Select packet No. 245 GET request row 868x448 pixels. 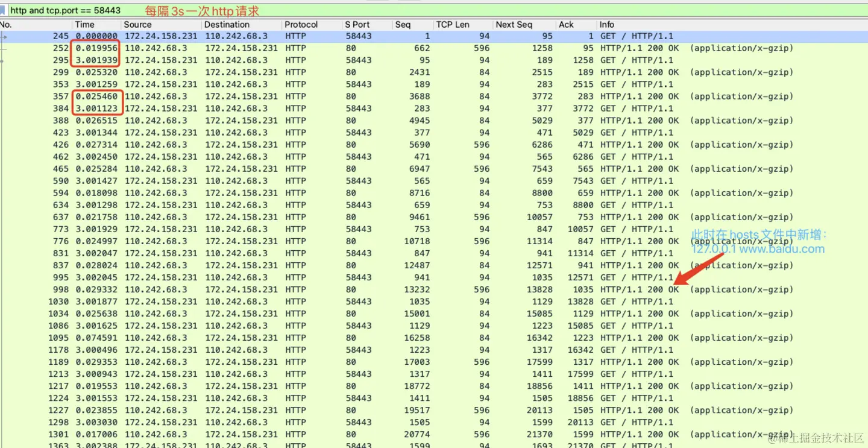coord(434,36)
